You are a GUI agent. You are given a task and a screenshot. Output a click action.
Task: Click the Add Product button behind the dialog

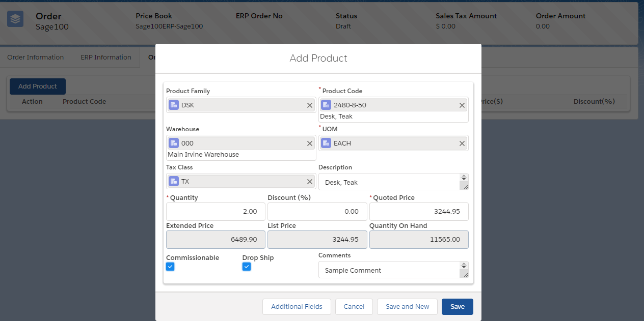tap(38, 86)
